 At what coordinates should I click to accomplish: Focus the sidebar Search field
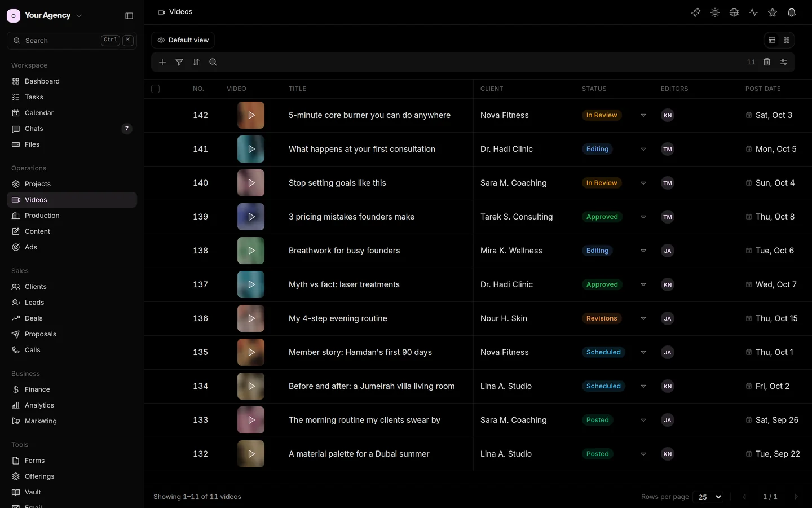pos(72,41)
